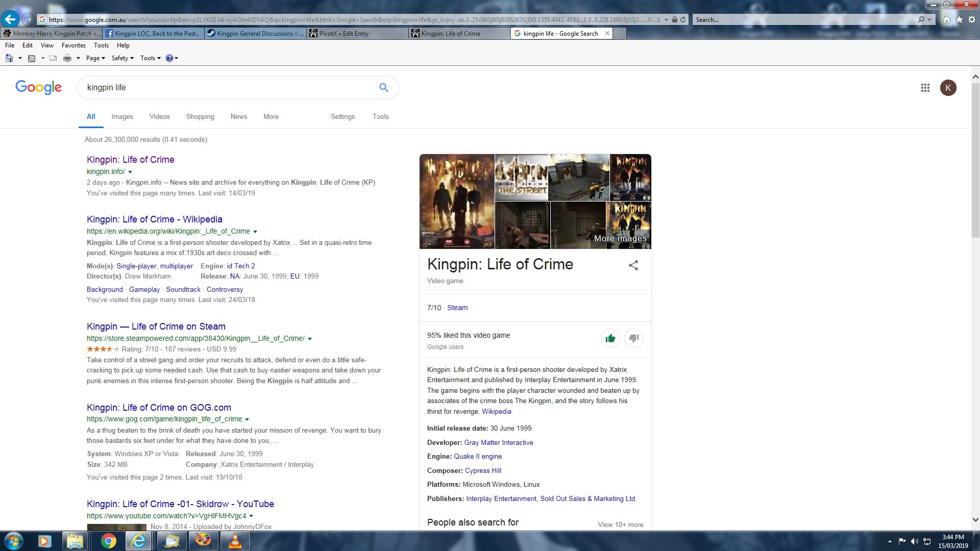980x551 pixels.
Task: Open VLC media player from taskbar
Action: coord(235,541)
